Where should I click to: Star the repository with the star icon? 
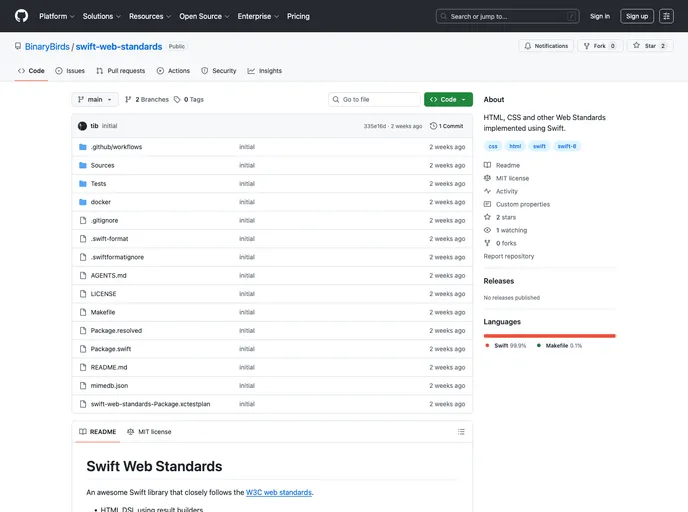636,45
